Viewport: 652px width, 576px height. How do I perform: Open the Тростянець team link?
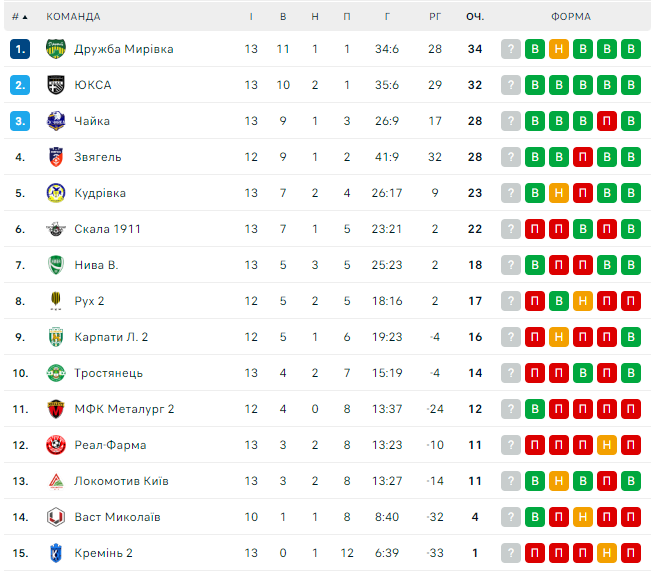tap(108, 373)
